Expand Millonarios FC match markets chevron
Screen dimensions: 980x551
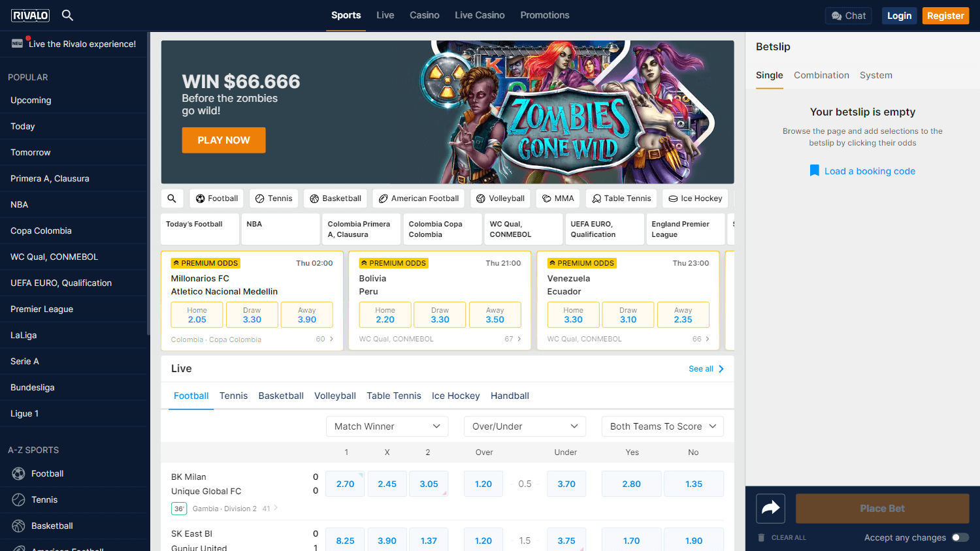331,339
